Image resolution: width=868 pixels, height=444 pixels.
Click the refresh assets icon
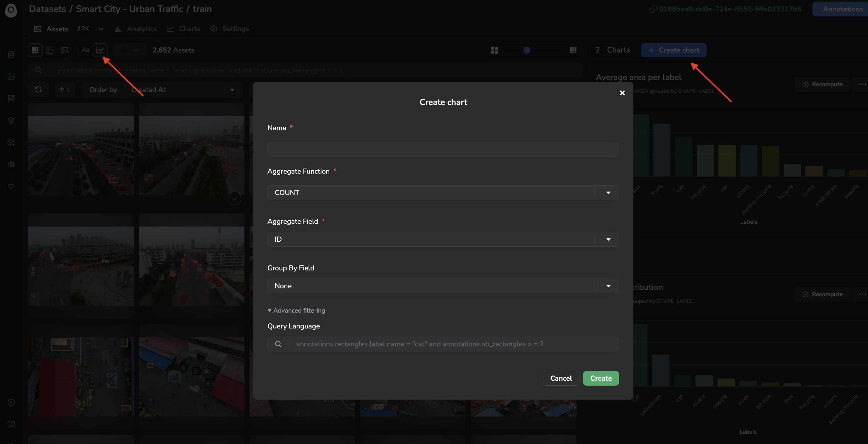click(x=38, y=90)
